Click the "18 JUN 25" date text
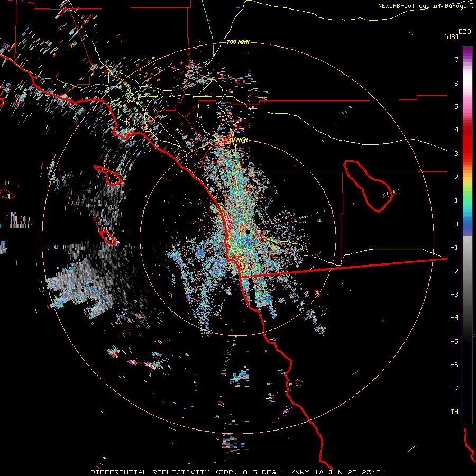Image resolution: width=476 pixels, height=476 pixels. click(x=335, y=472)
